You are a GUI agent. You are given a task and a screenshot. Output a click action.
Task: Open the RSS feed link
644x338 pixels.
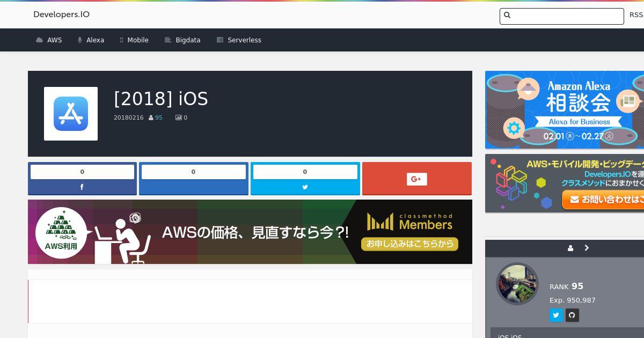click(636, 15)
